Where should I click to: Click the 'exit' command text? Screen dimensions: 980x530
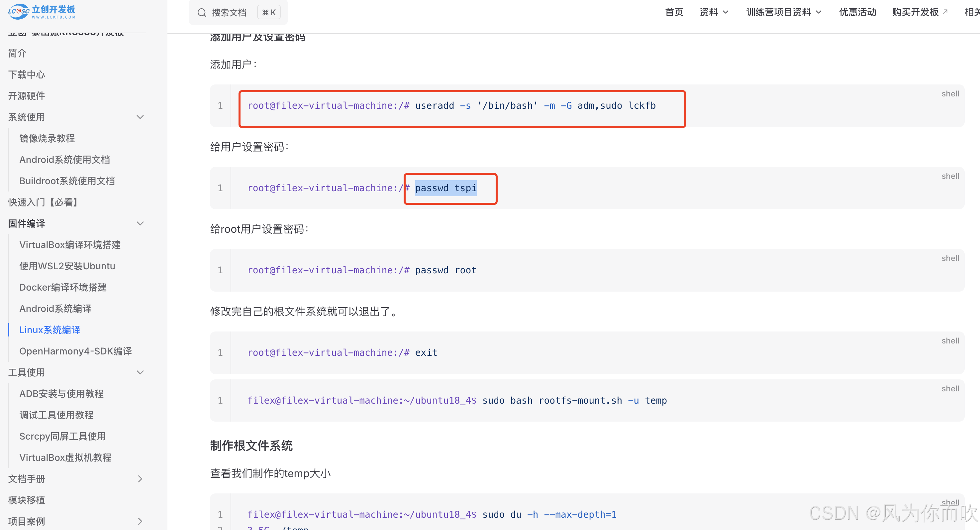[x=426, y=352]
